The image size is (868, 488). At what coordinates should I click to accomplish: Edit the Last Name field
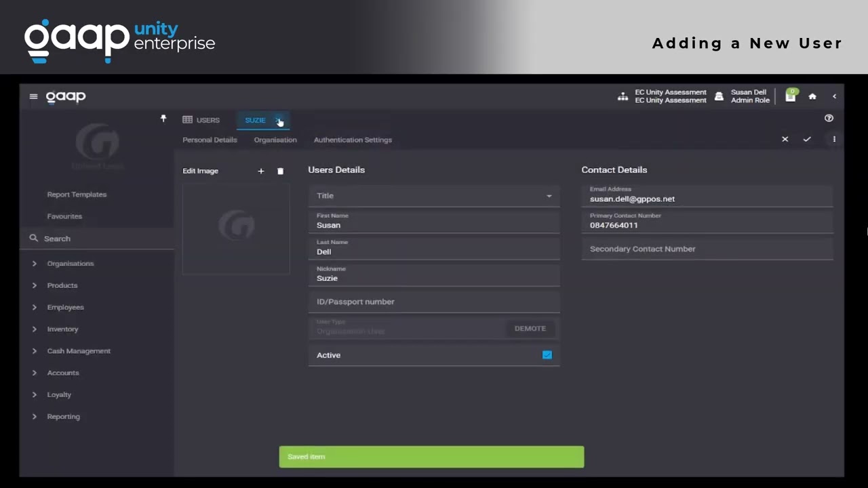click(x=434, y=248)
